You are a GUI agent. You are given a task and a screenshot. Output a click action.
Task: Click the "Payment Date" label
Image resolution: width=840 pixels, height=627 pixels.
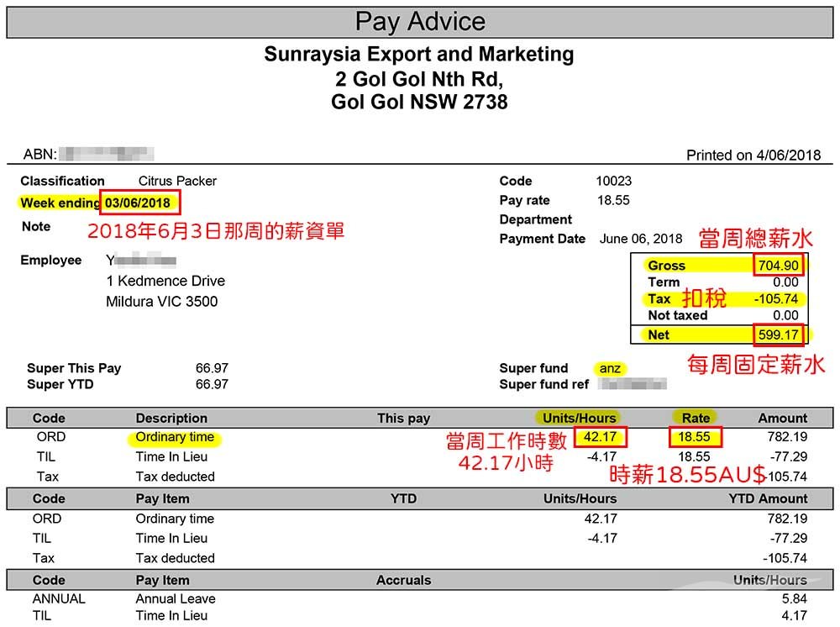coord(542,239)
